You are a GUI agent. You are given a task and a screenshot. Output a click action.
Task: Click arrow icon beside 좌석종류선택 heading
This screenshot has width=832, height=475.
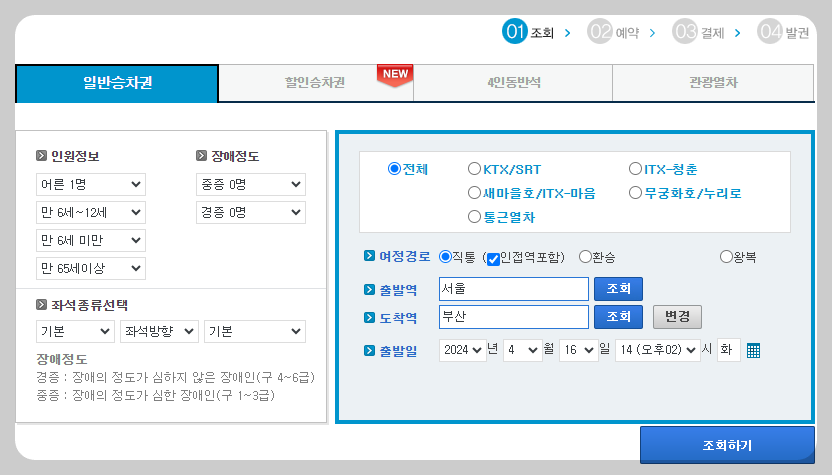click(41, 305)
